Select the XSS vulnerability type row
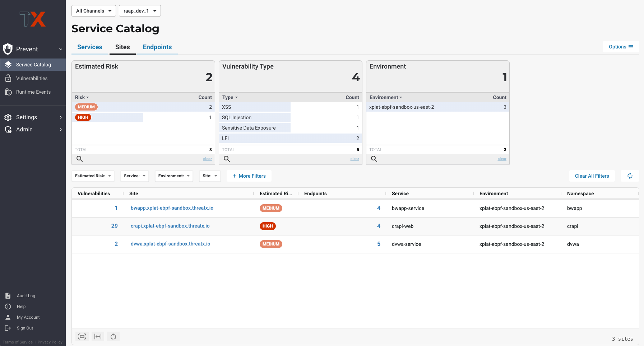The width and height of the screenshot is (644, 346). [x=291, y=107]
